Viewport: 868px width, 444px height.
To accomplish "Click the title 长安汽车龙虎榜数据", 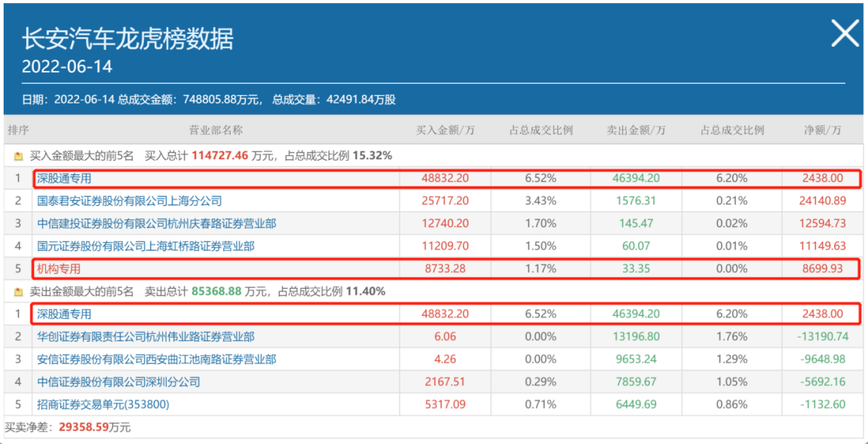I will tap(128, 39).
